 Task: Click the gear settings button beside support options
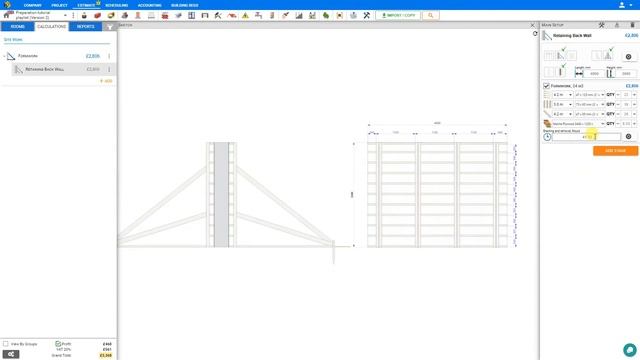(629, 57)
